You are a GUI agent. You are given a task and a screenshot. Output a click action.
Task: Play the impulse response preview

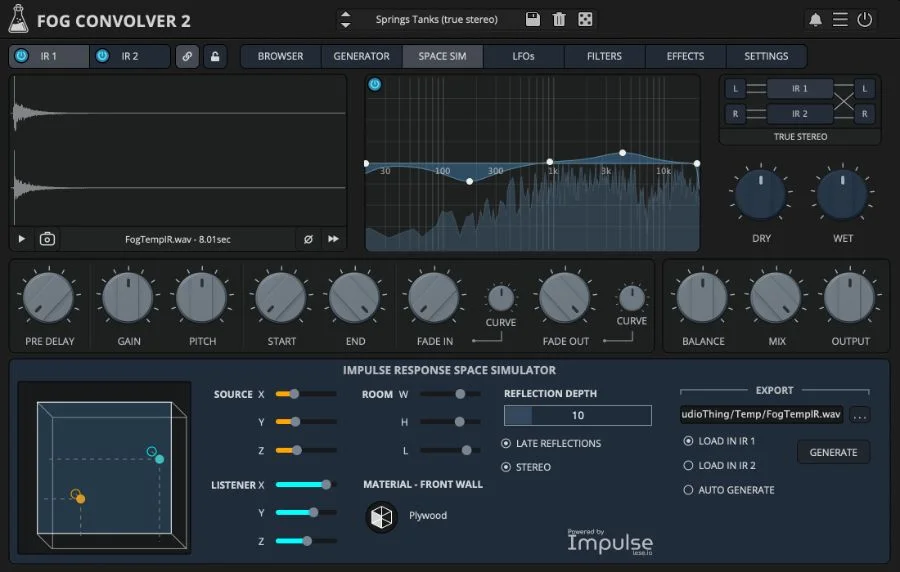[22, 239]
